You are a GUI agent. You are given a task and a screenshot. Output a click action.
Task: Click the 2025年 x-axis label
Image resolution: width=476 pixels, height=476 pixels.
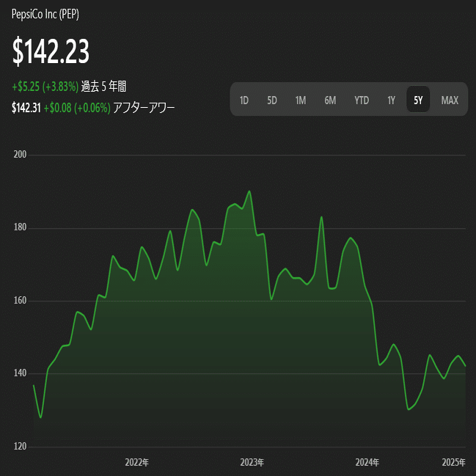pyautogui.click(x=453, y=462)
